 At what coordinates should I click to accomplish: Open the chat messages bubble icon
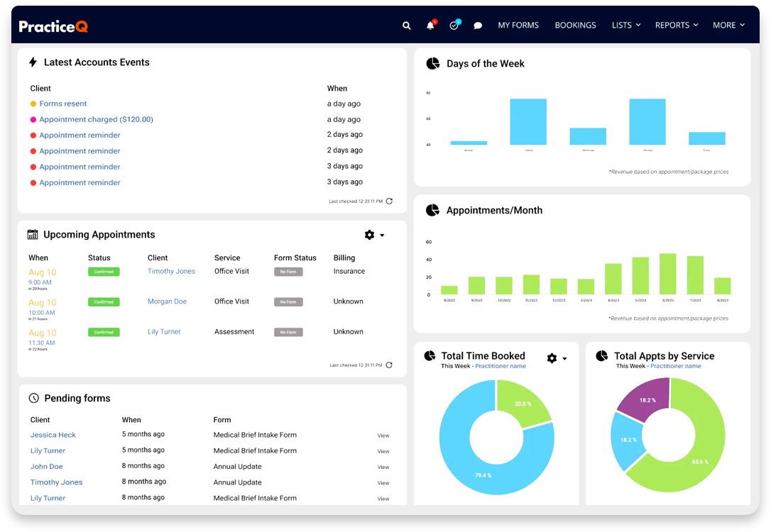[x=477, y=25]
